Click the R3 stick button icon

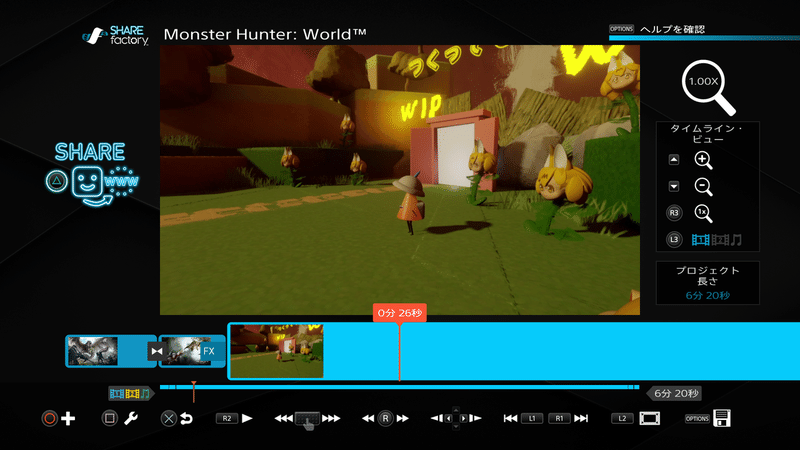(x=674, y=213)
